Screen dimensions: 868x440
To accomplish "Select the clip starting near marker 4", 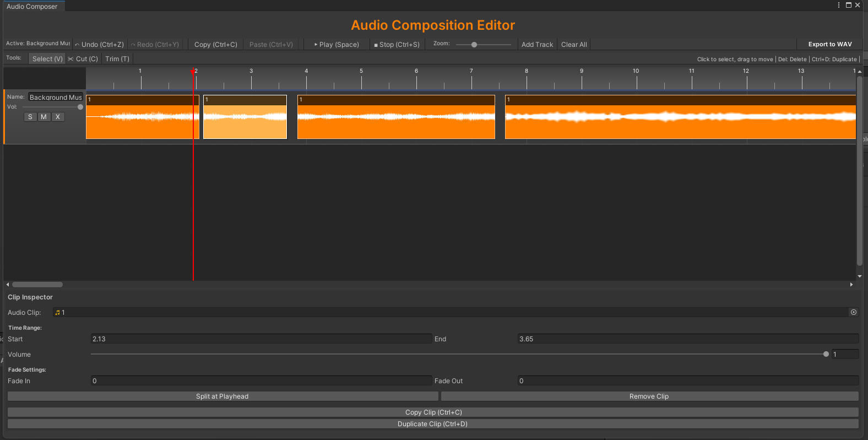I will click(x=396, y=117).
